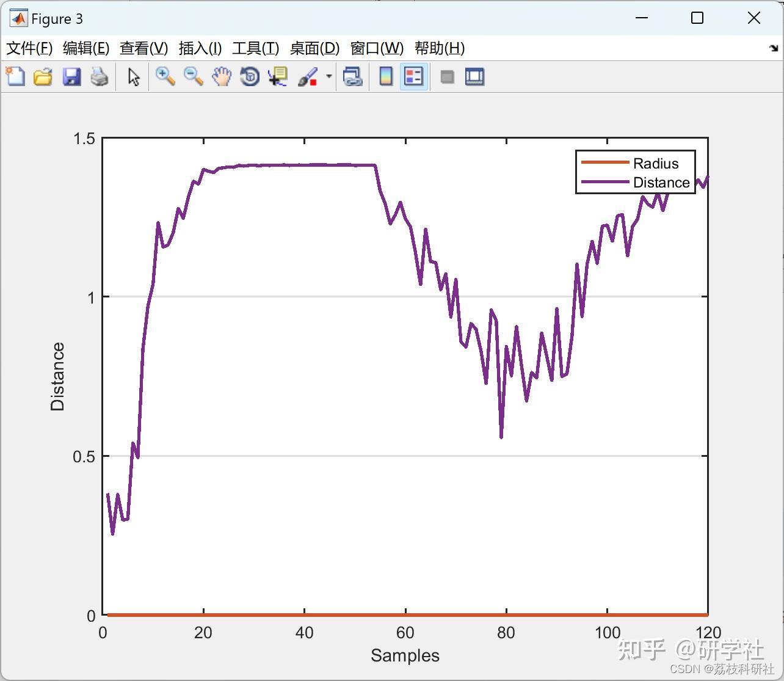
Task: Expand the brush color dropdown arrow
Action: 329,77
